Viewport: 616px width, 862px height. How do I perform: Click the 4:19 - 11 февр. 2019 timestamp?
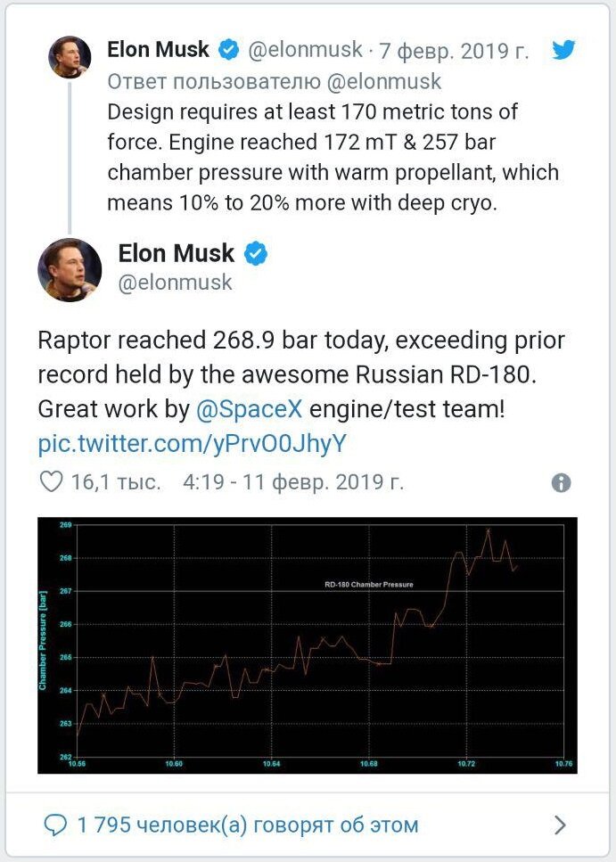293,483
